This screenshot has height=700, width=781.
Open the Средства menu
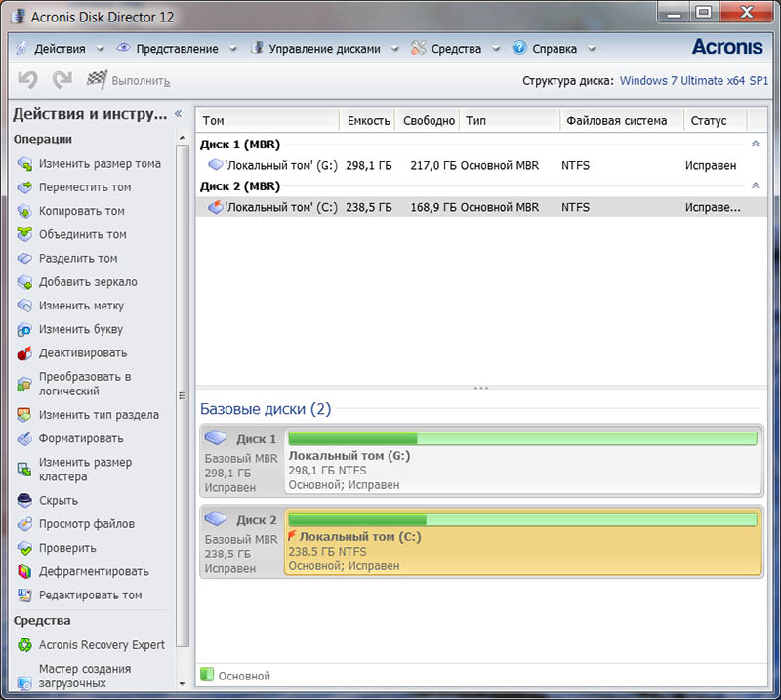click(456, 49)
